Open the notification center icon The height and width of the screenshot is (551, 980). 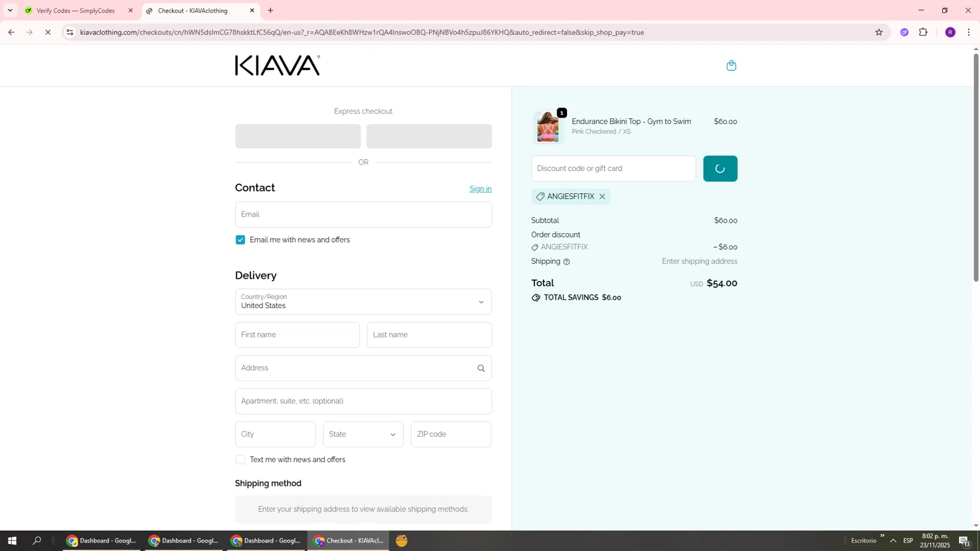tap(964, 541)
